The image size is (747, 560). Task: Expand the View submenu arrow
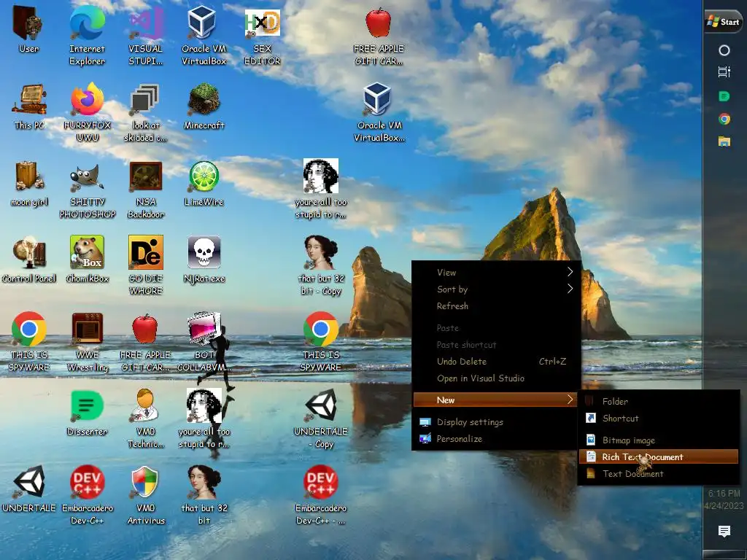click(x=570, y=272)
